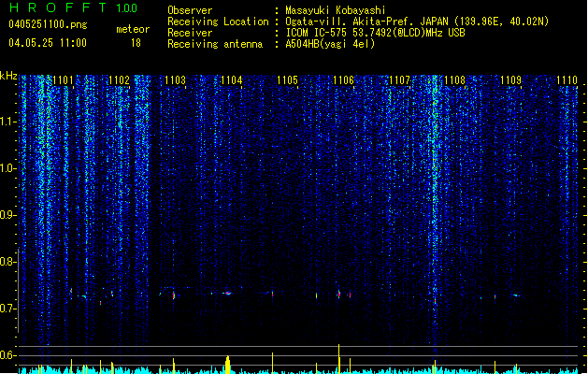This screenshot has height=374, width=588.
Task: Click the 1103 time marker
Action: (175, 80)
